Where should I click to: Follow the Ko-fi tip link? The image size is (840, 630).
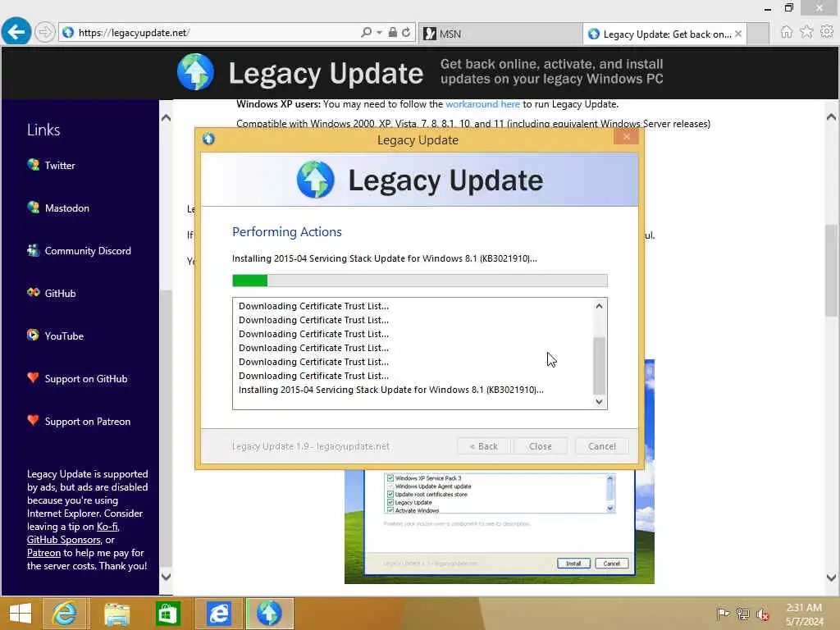(107, 527)
